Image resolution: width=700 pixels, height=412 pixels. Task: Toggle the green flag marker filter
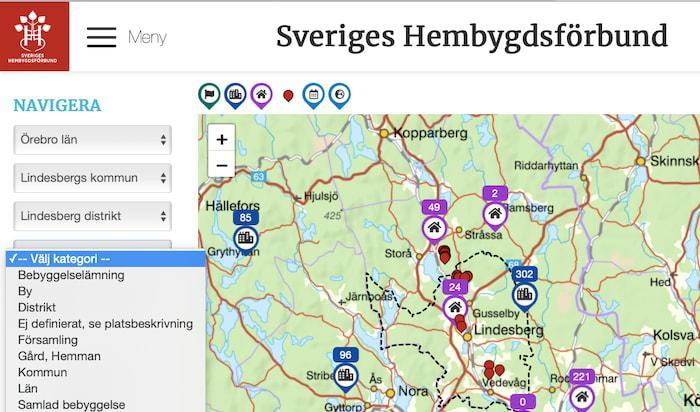point(209,95)
